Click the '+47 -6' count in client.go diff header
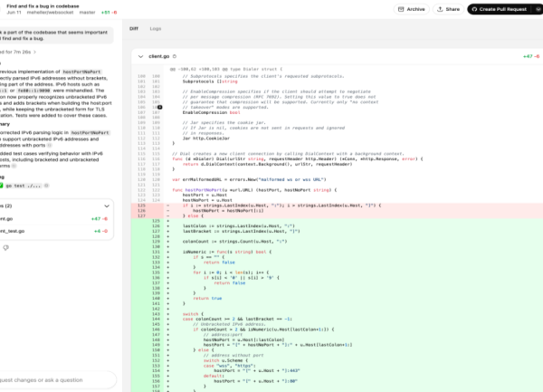The height and width of the screenshot is (392, 543). click(531, 56)
